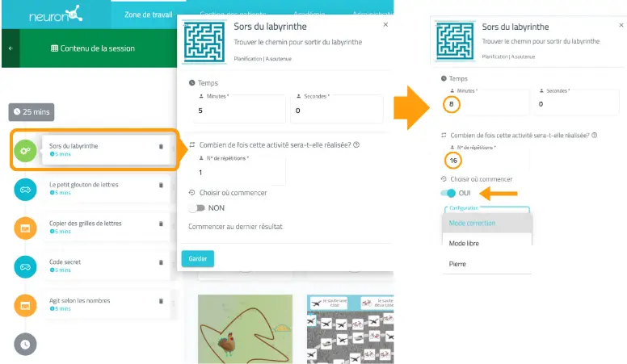Open the help icon next to repetition question
This screenshot has width=627, height=364.
356,144
